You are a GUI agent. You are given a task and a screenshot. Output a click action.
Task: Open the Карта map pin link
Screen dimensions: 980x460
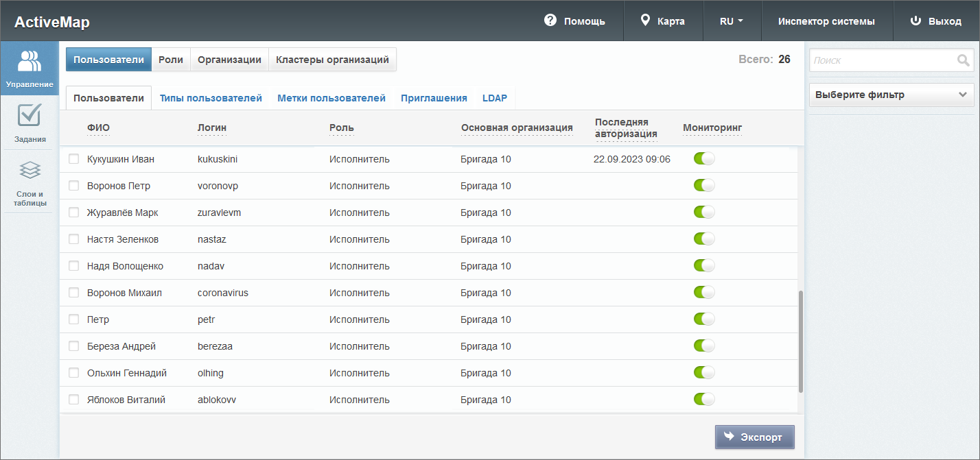(x=645, y=21)
